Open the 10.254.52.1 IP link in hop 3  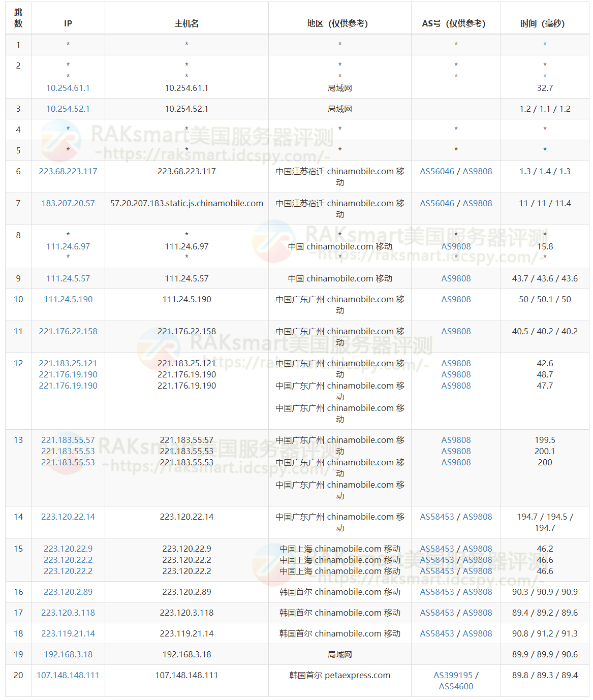pyautogui.click(x=68, y=109)
